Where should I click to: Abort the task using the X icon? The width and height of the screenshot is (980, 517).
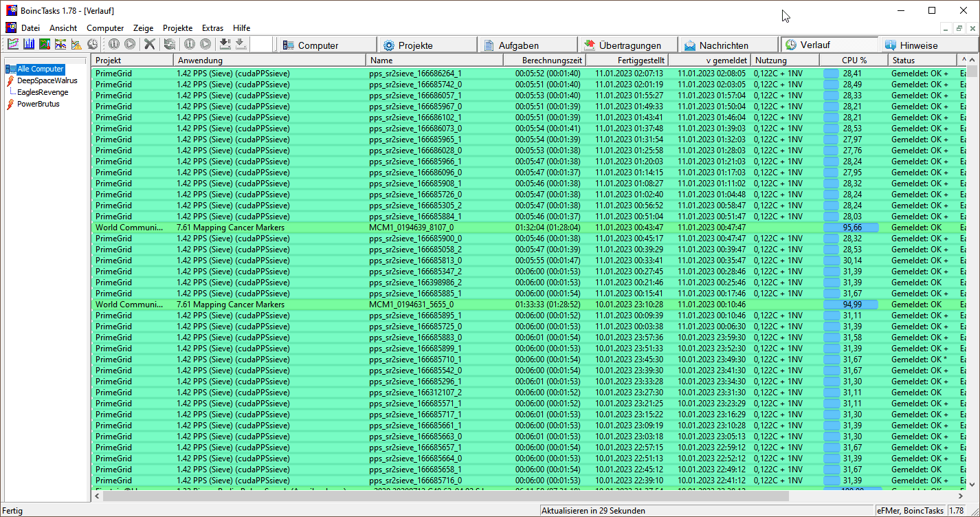(148, 43)
